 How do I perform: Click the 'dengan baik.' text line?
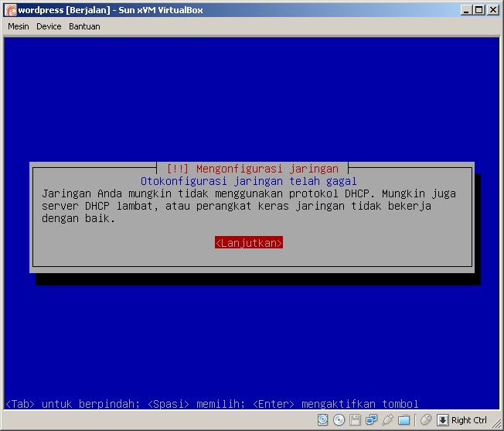click(x=78, y=218)
